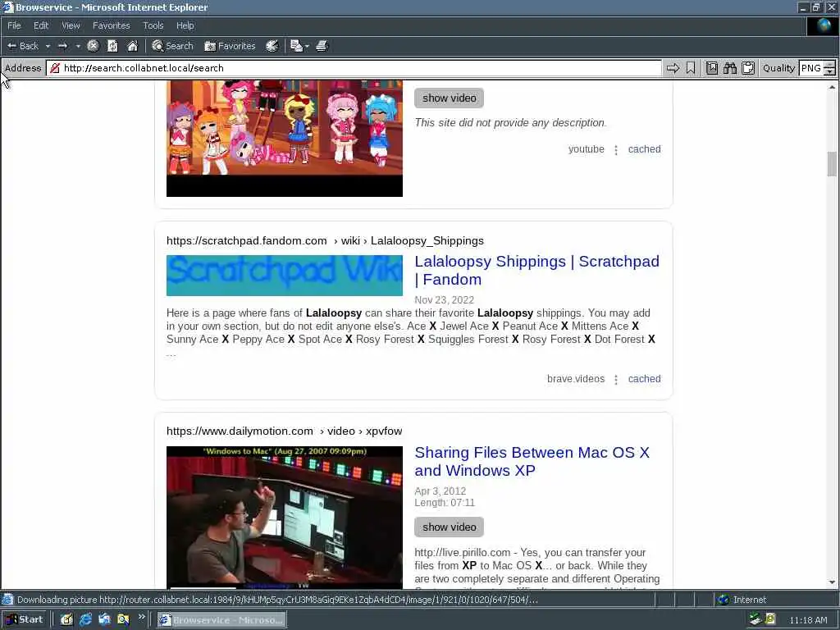Open the Search pane from toolbar

172,46
